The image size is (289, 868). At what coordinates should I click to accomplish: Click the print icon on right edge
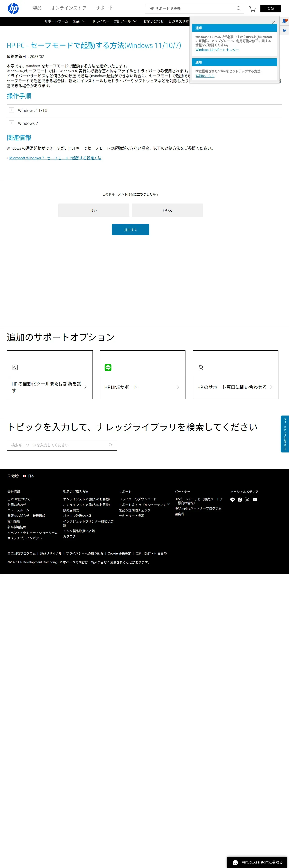pyautogui.click(x=284, y=30)
